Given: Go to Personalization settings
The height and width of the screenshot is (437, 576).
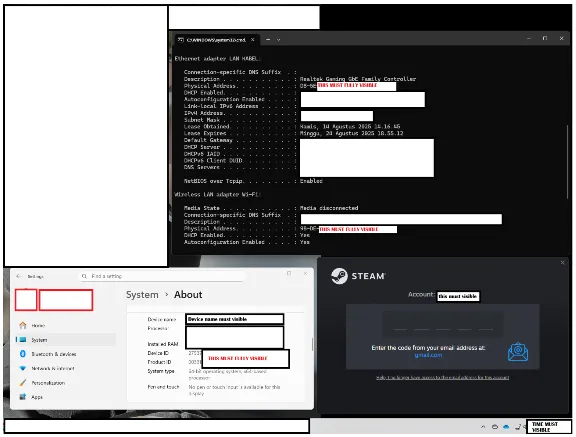Looking at the screenshot, I should click(x=42, y=383).
